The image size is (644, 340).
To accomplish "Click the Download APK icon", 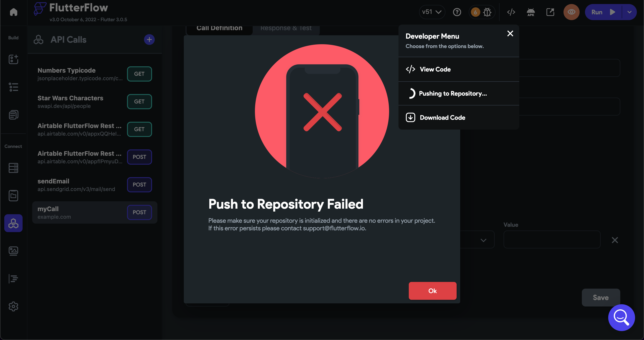I will click(x=530, y=12).
